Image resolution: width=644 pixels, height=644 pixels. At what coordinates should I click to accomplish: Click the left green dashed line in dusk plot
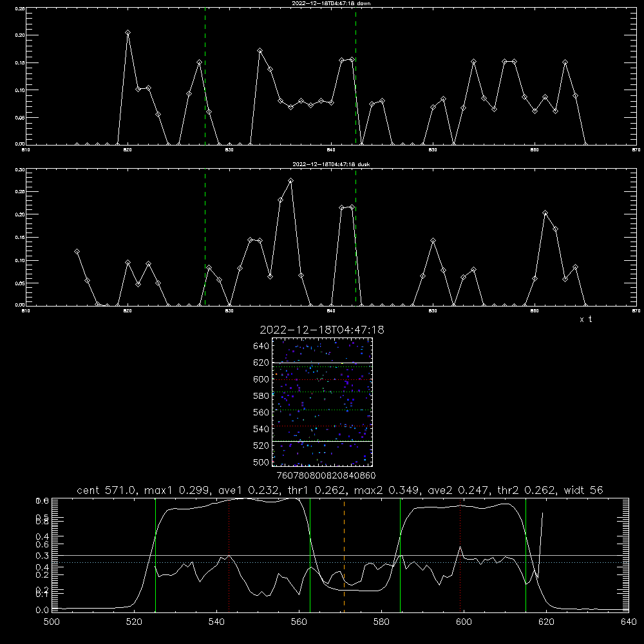(x=205, y=237)
